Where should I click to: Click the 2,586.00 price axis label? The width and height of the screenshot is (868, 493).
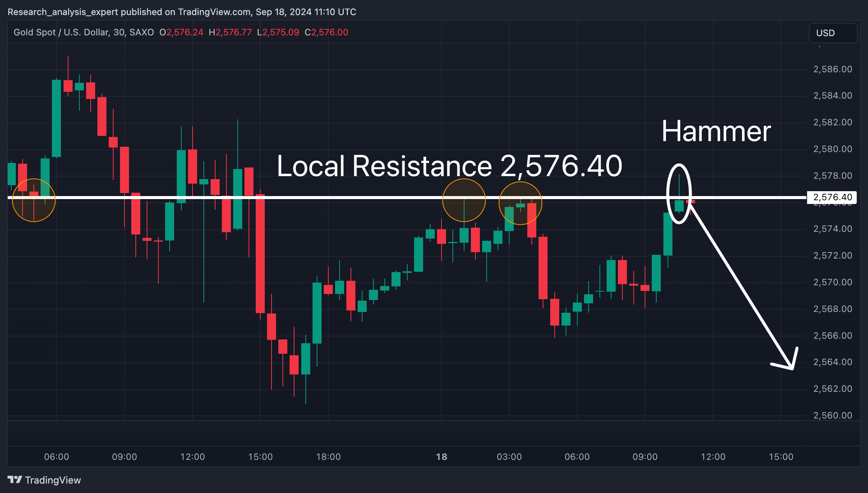(833, 69)
